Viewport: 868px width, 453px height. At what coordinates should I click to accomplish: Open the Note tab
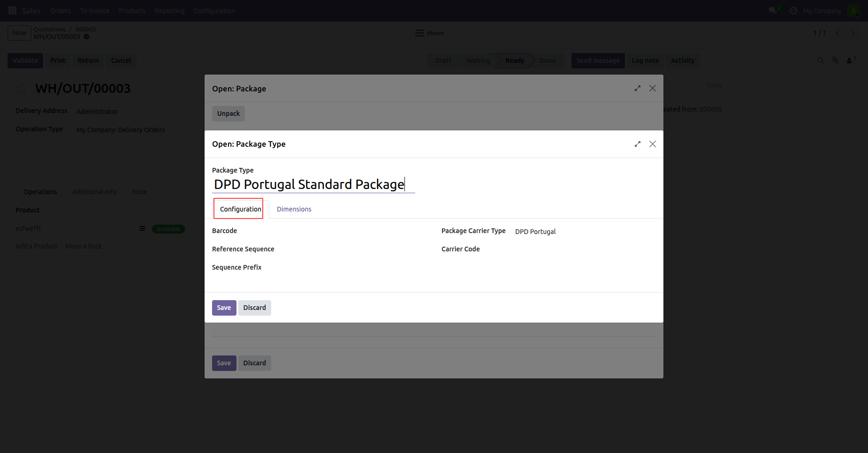click(139, 192)
